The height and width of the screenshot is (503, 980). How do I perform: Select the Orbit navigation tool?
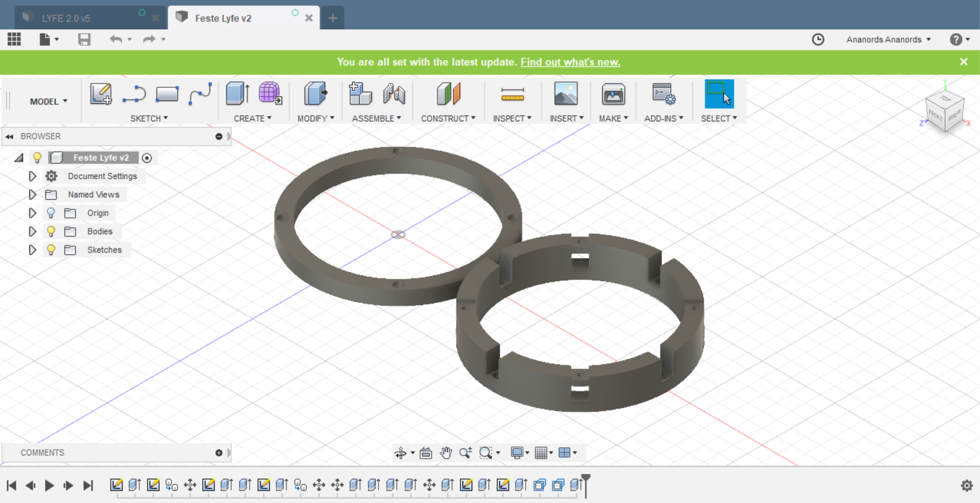click(x=400, y=453)
